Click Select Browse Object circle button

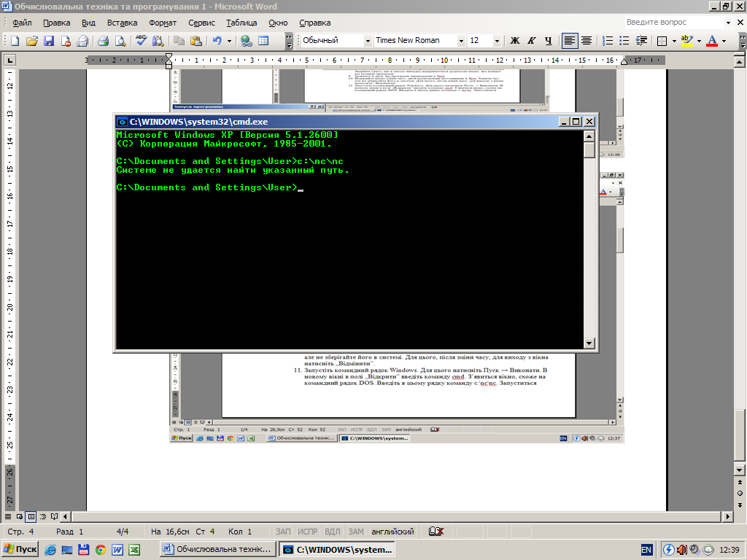(x=740, y=494)
